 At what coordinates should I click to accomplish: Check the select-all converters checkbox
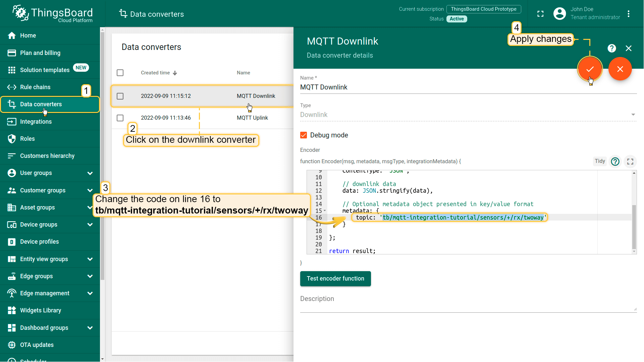pos(120,73)
